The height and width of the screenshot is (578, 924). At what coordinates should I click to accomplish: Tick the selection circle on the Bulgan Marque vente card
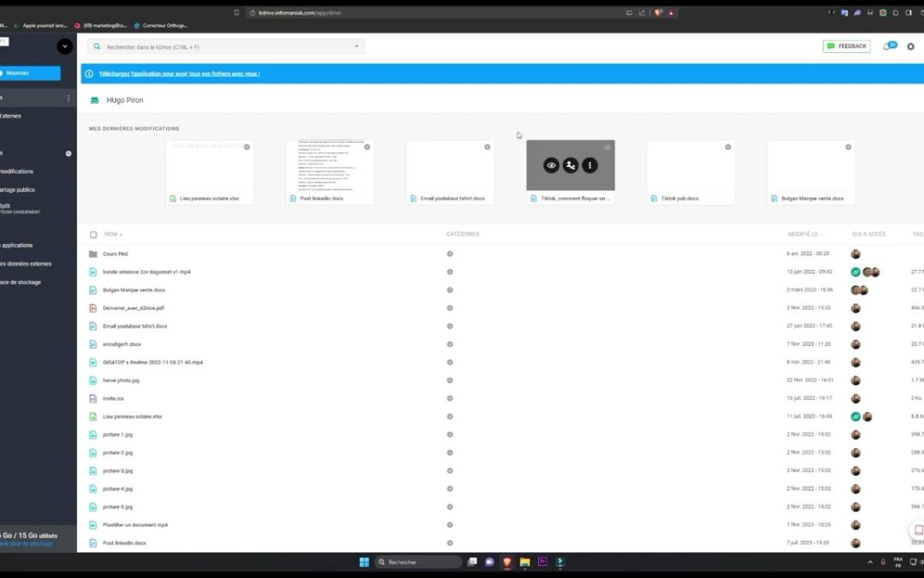[848, 147]
